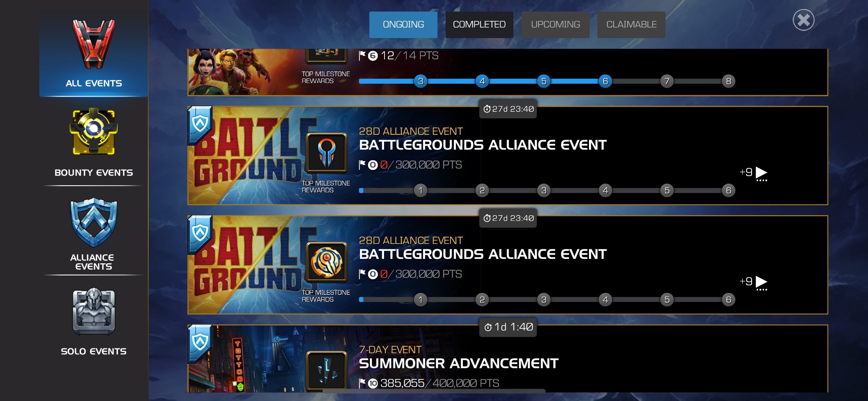Select the Ongoing tab
The image size is (868, 401).
tap(403, 25)
